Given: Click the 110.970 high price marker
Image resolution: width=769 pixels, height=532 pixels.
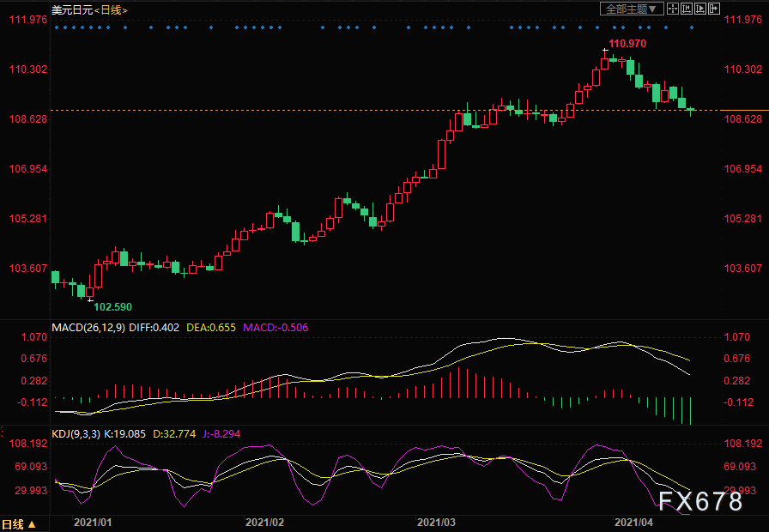Looking at the screenshot, I should pos(627,43).
